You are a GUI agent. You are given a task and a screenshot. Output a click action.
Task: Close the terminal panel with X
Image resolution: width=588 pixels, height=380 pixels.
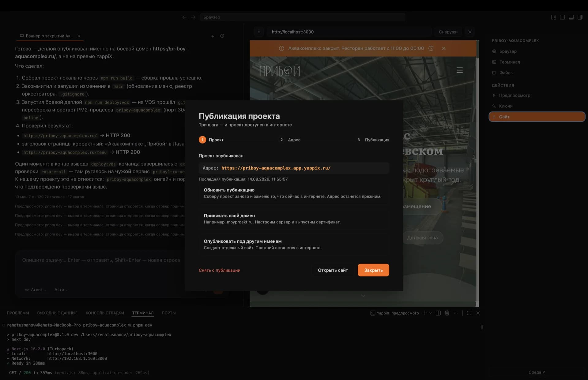[478, 313]
